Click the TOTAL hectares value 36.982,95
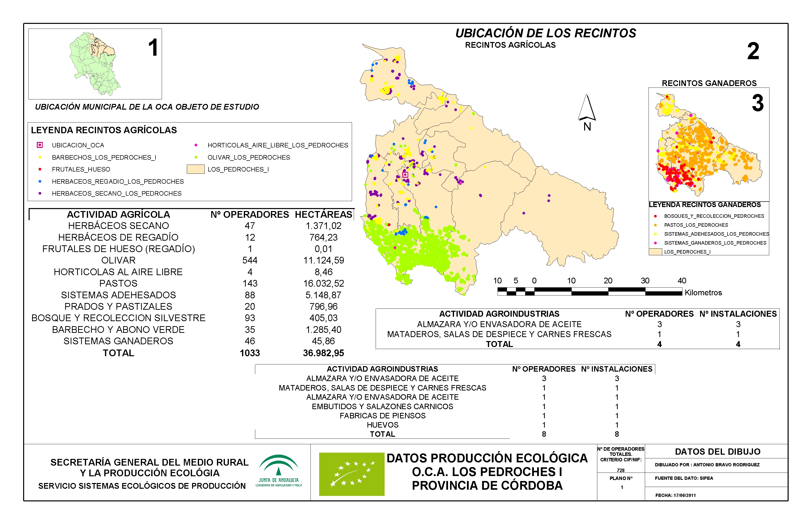Viewport: 812px width, 525px height. pyautogui.click(x=323, y=353)
